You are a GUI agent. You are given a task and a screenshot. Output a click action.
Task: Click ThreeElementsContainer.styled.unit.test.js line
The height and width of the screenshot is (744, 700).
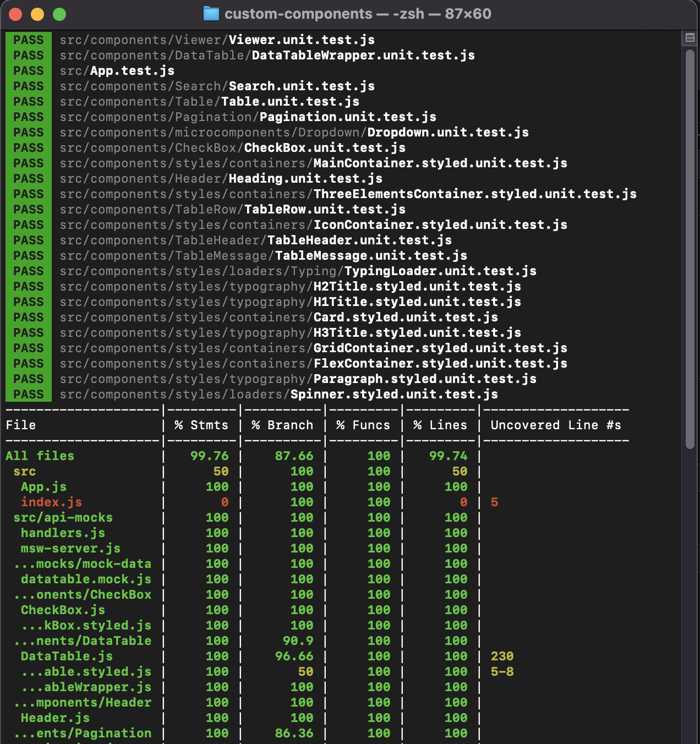tap(348, 194)
